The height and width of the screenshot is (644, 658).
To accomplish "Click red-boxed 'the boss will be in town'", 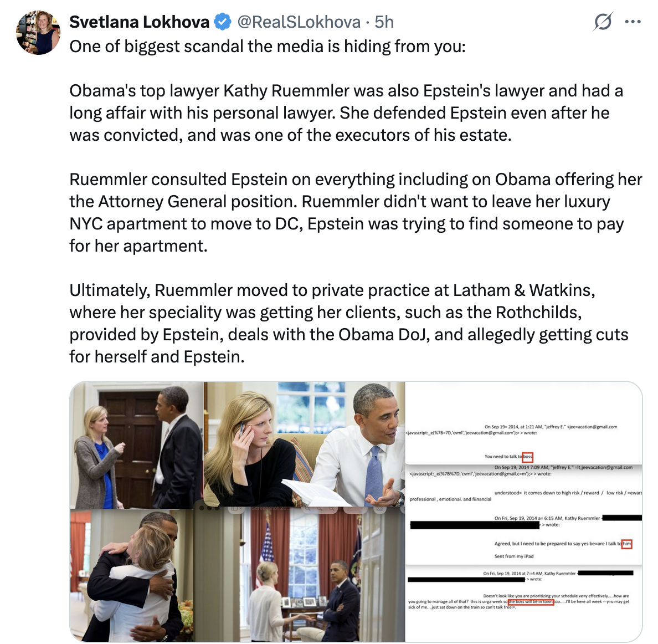I will [531, 601].
